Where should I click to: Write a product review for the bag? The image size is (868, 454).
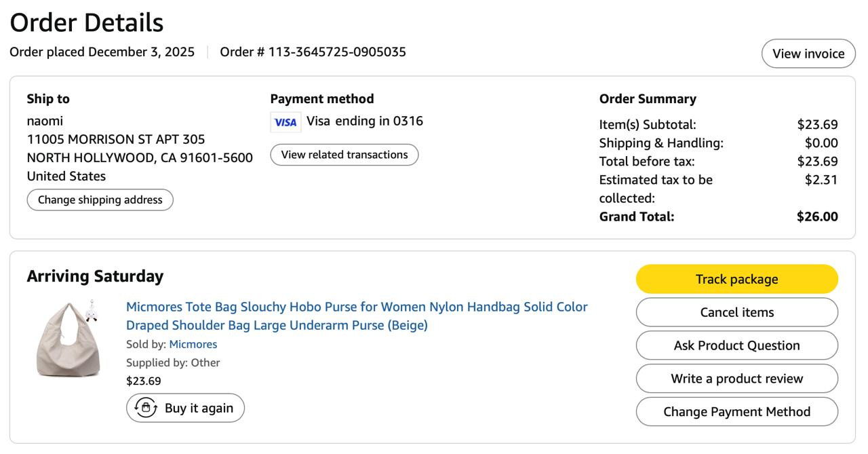pyautogui.click(x=736, y=379)
